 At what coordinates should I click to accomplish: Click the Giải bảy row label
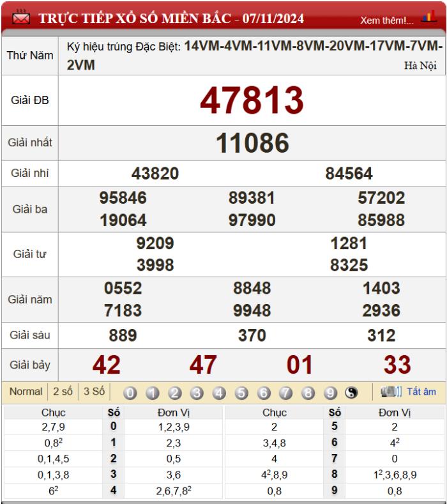coord(30,365)
